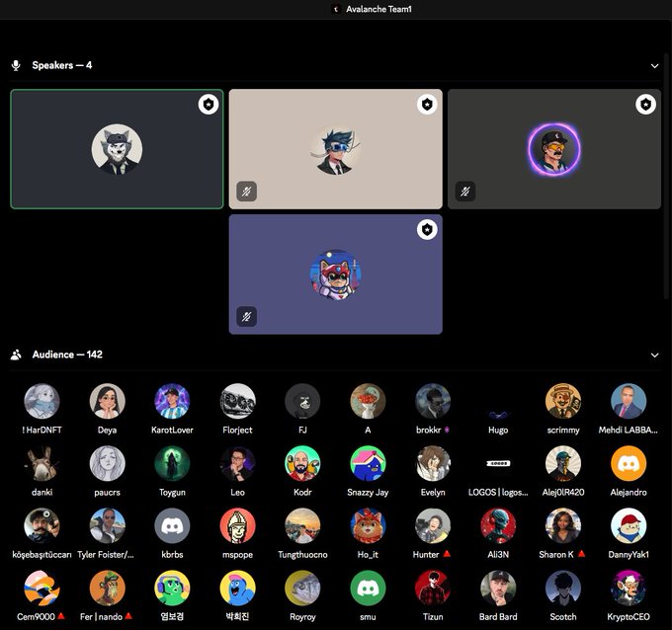The width and height of the screenshot is (672, 630).
Task: Open paucrs audience member avatar
Action: tap(107, 463)
